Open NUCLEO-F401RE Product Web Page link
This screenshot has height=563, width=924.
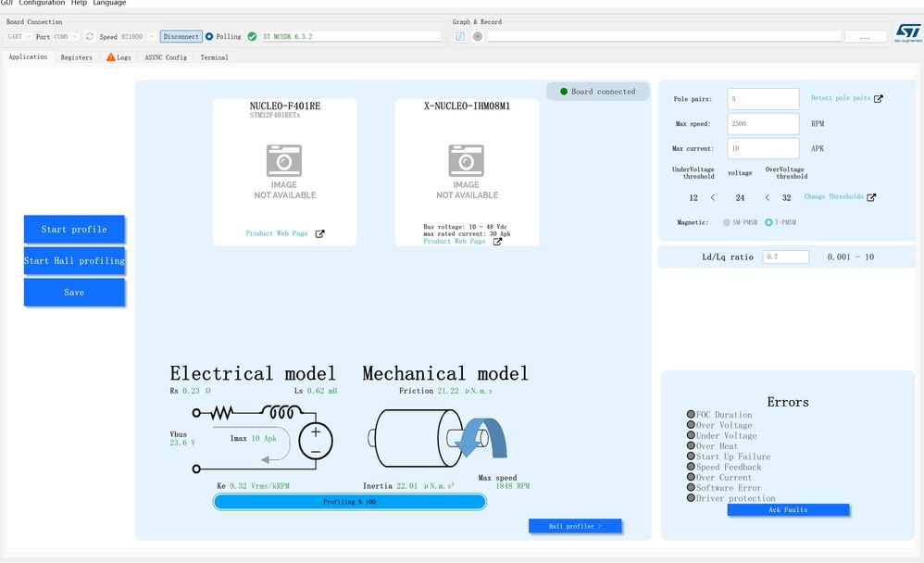277,233
